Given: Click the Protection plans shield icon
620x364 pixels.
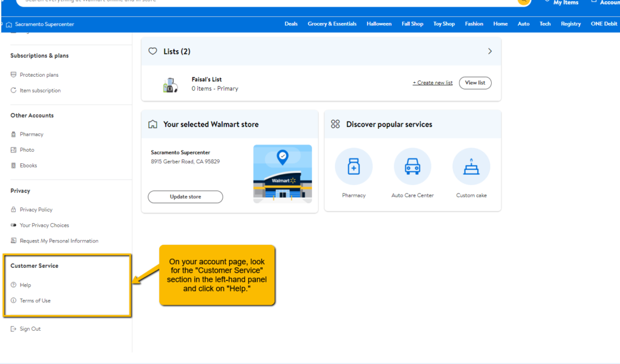Looking at the screenshot, I should point(13,74).
